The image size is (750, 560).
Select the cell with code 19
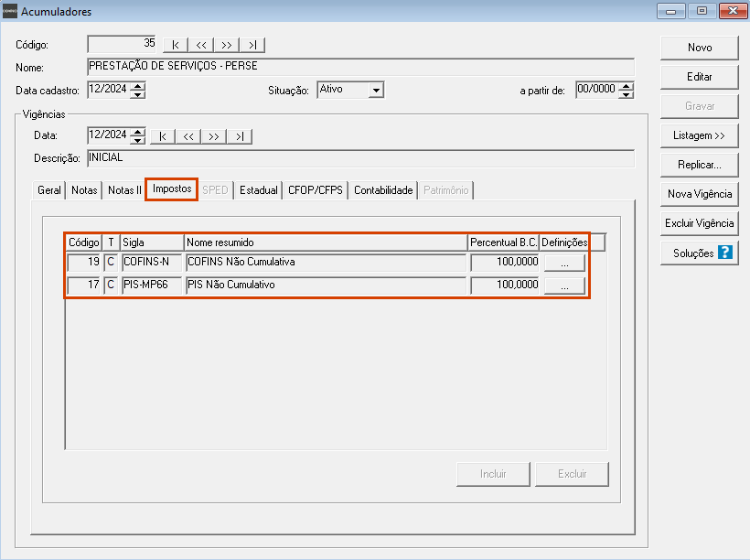[84, 263]
